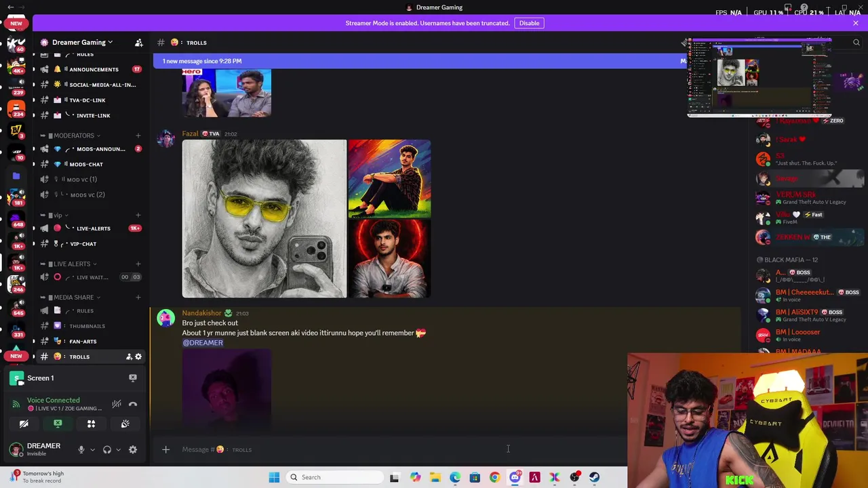Click the invite people icon beside Dreamer Gaming
Viewport: 868px width, 488px height.
click(139, 43)
